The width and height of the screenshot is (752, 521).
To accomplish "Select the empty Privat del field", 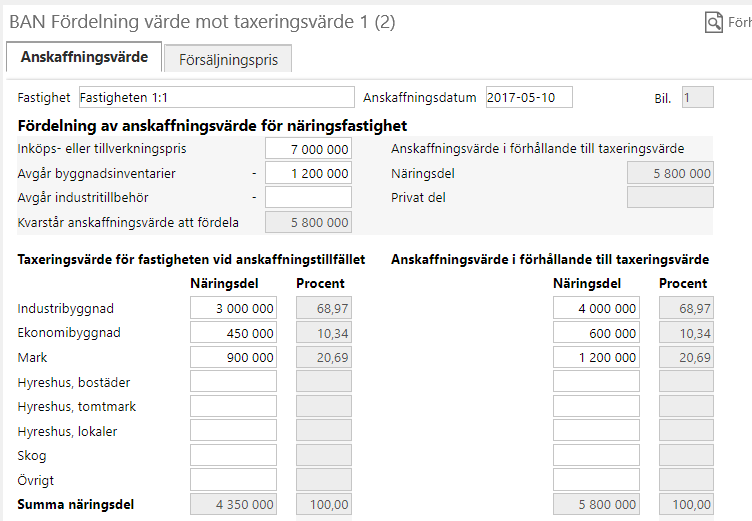I will 670,197.
